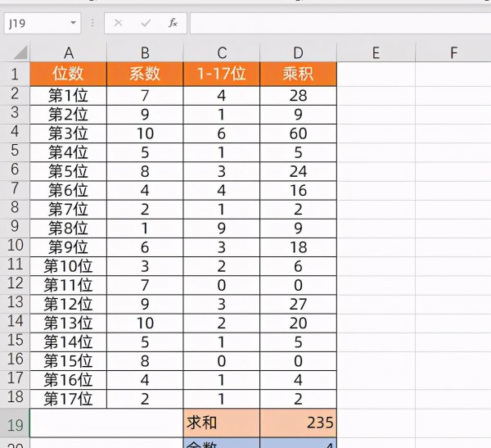Screen dimensions: 491x448
Task: Click the Enter checkmark icon in formula bar
Action: (x=146, y=24)
